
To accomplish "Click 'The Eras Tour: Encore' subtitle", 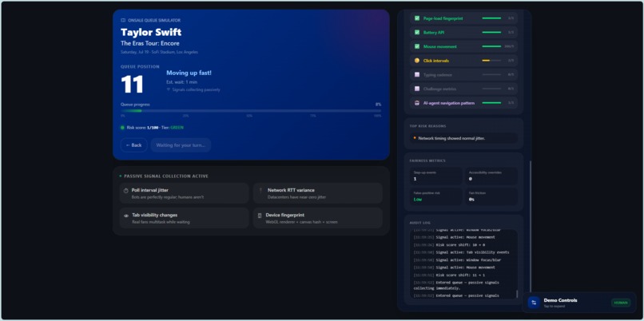I will tap(150, 43).
